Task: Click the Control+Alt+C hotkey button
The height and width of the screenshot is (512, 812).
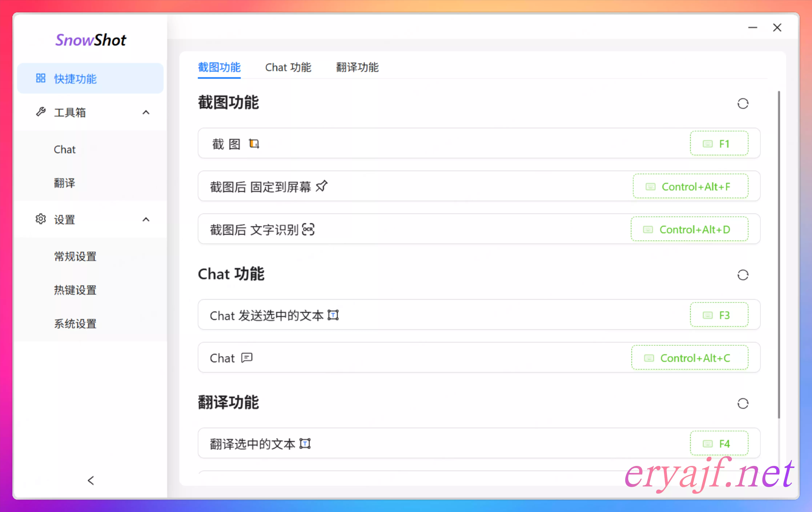Action: [x=690, y=358]
